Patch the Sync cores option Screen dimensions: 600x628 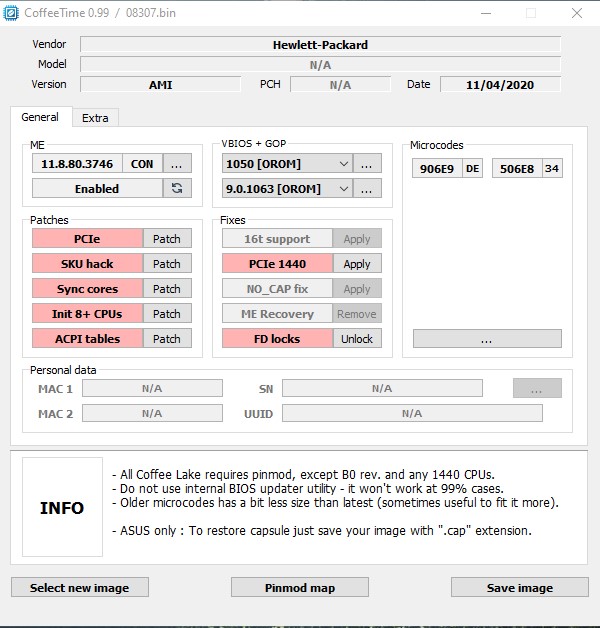pyautogui.click(x=167, y=289)
